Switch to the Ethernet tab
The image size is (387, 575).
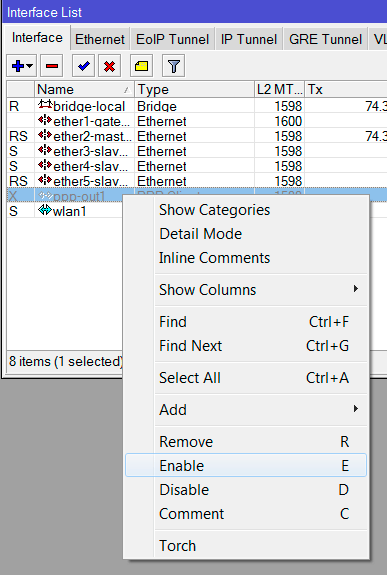pyautogui.click(x=100, y=39)
